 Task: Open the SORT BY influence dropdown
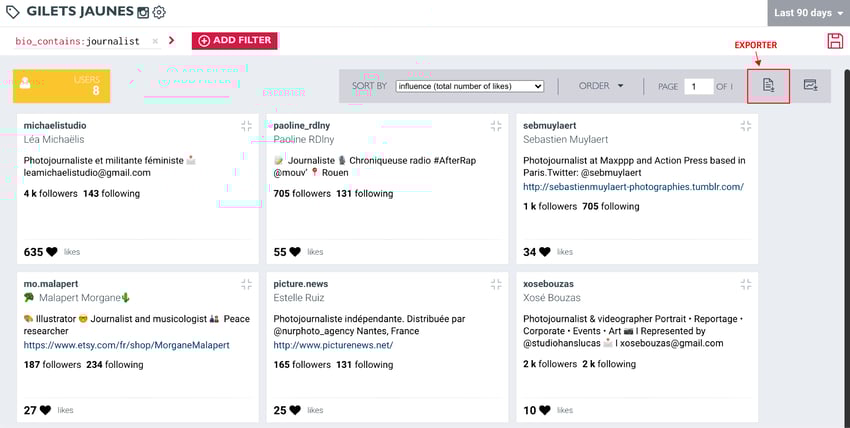(469, 86)
